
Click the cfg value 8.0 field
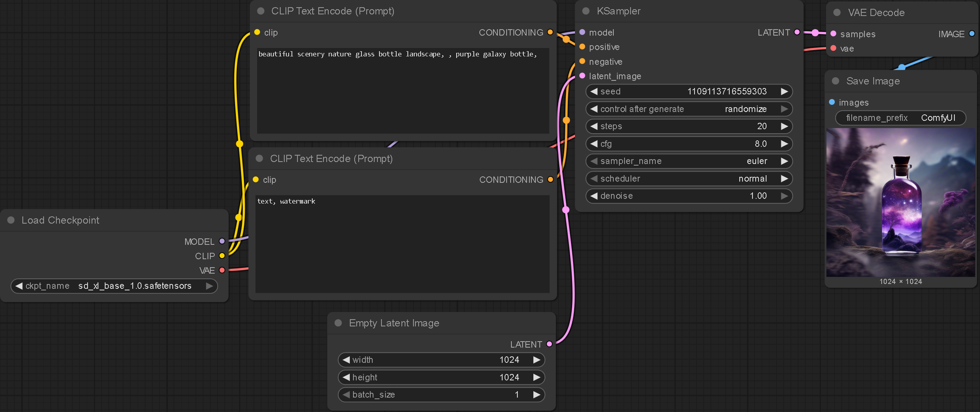click(x=689, y=144)
